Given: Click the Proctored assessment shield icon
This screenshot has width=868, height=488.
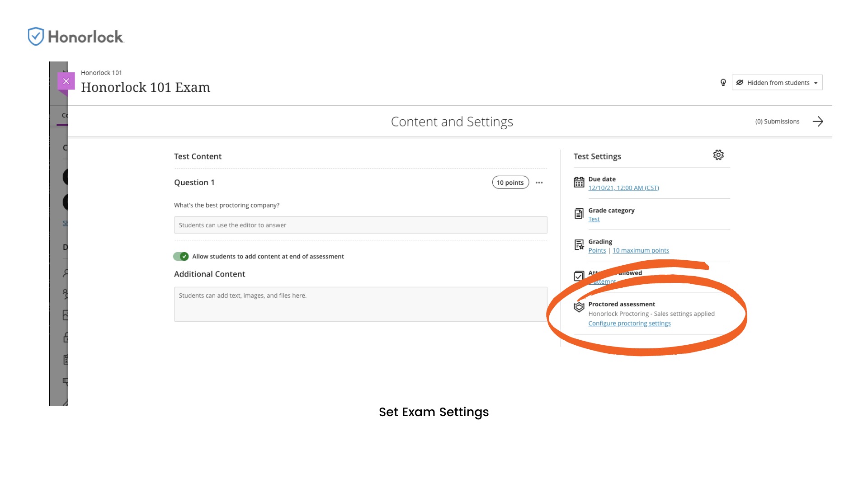Looking at the screenshot, I should pos(579,307).
